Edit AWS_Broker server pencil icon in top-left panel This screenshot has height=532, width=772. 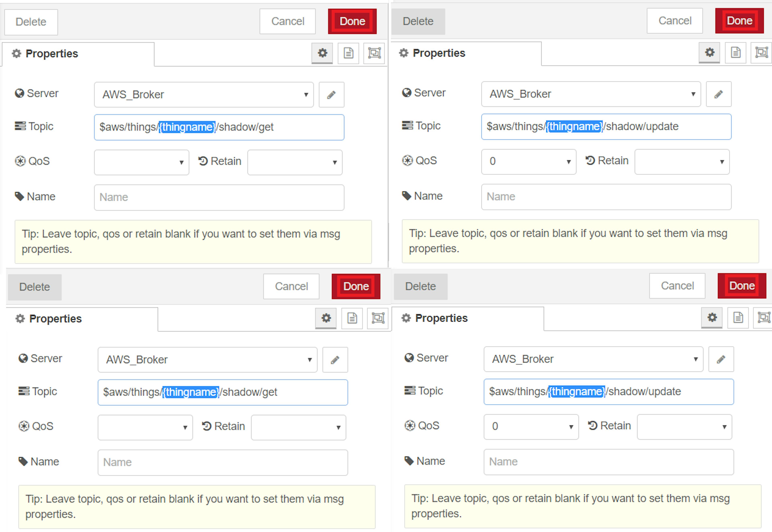point(331,95)
